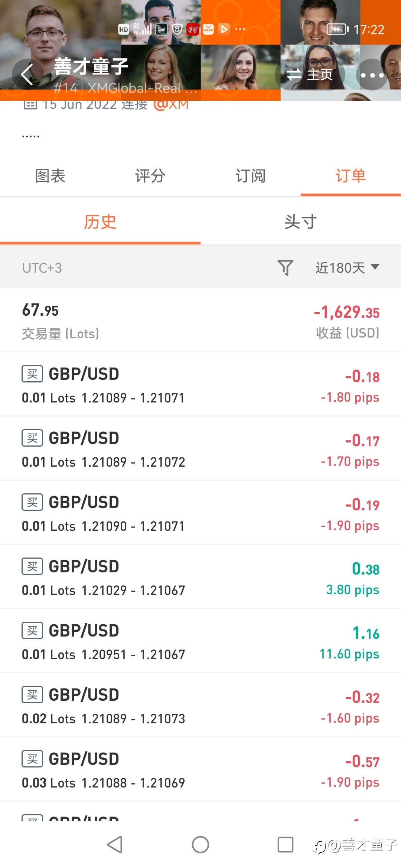Tap the calendar icon beside 15 Jun 2022

click(x=30, y=105)
